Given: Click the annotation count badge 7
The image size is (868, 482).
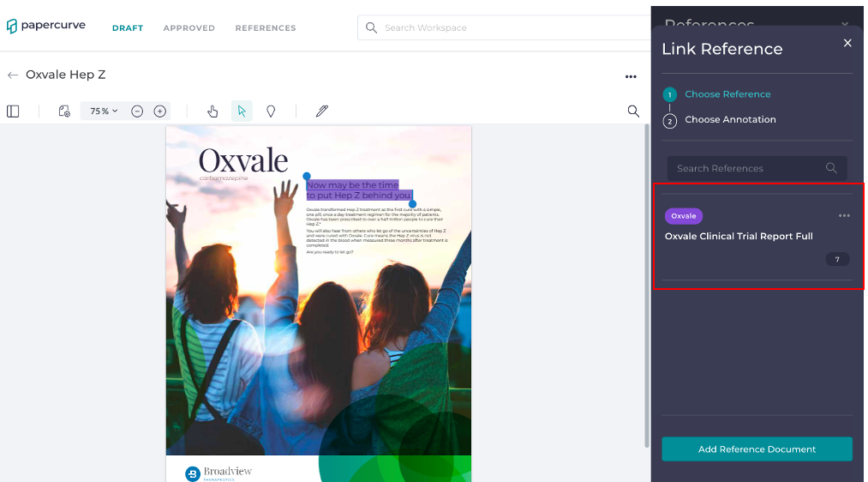Looking at the screenshot, I should [x=837, y=259].
